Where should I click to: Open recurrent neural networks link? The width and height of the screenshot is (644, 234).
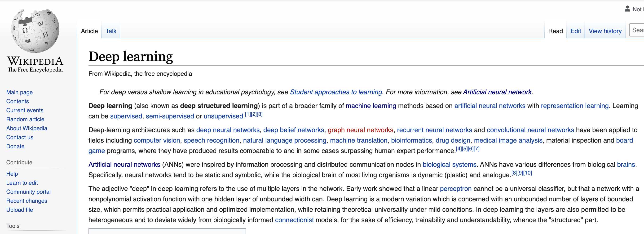pyautogui.click(x=435, y=130)
